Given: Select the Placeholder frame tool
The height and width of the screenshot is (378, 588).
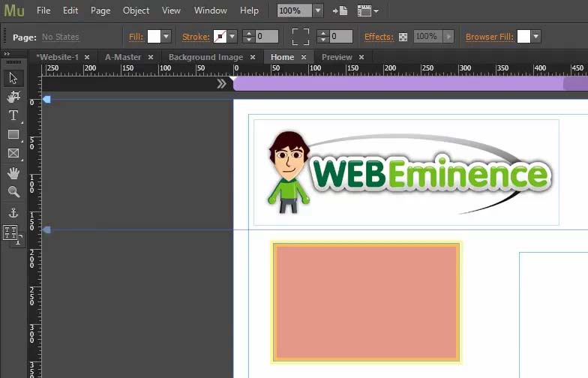Looking at the screenshot, I should point(13,153).
